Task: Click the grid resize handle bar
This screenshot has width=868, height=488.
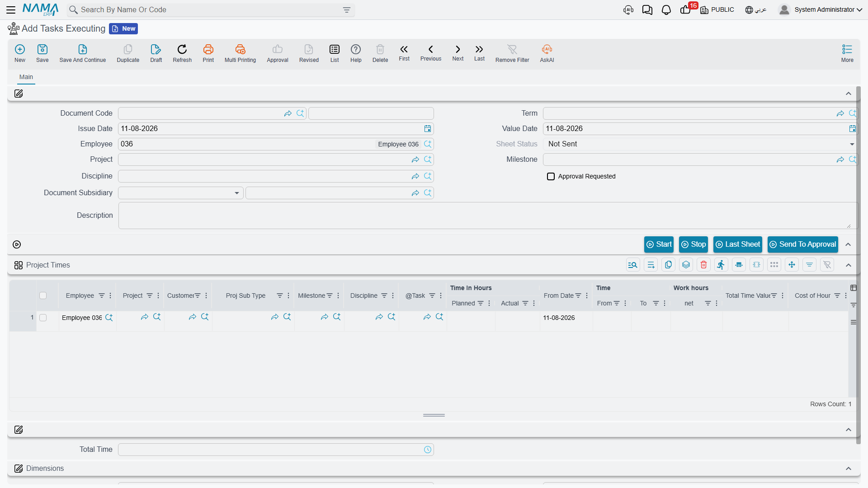Action: [434, 415]
